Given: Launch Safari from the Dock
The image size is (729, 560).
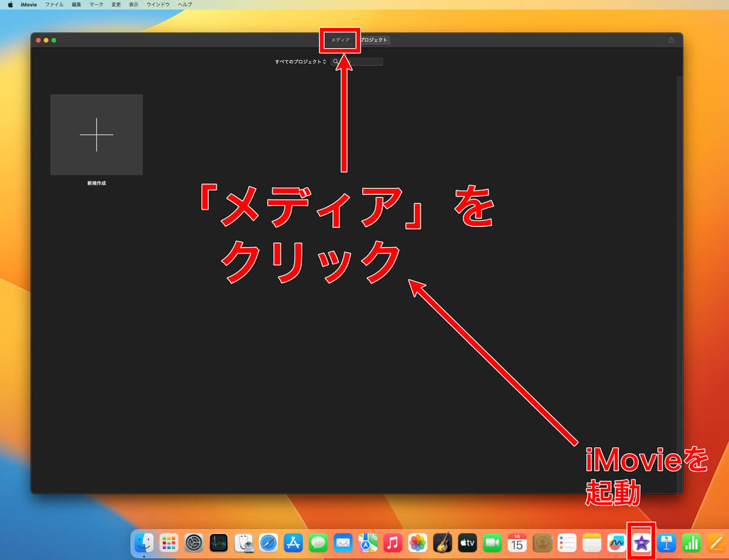Looking at the screenshot, I should point(269,542).
